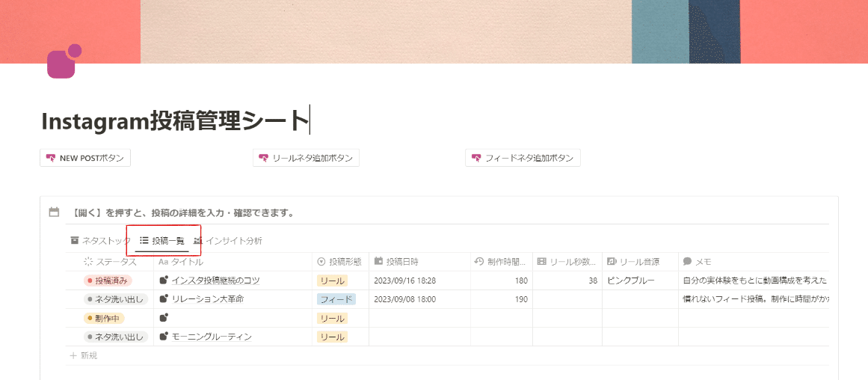Click the フィード tag in リレーション大革命 row
Viewport: 868px width, 380px height.
pos(336,299)
